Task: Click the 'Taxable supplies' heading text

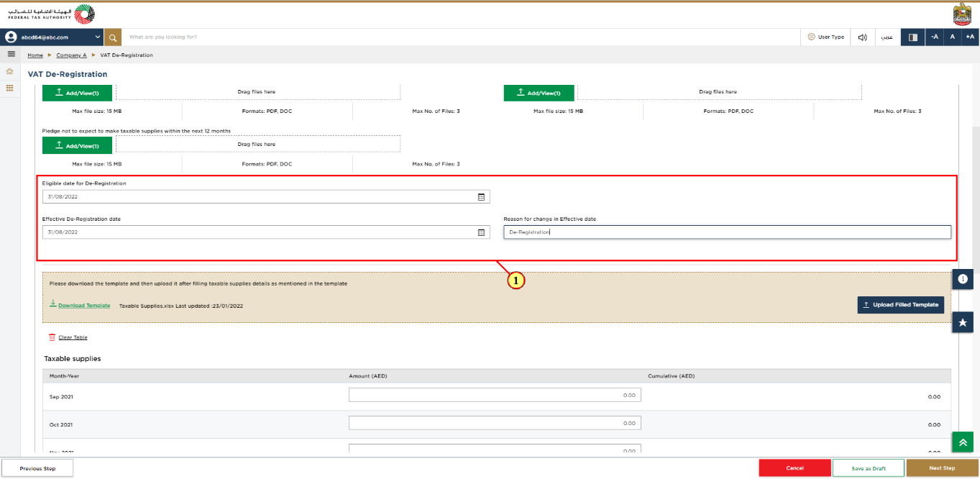Action: point(73,358)
